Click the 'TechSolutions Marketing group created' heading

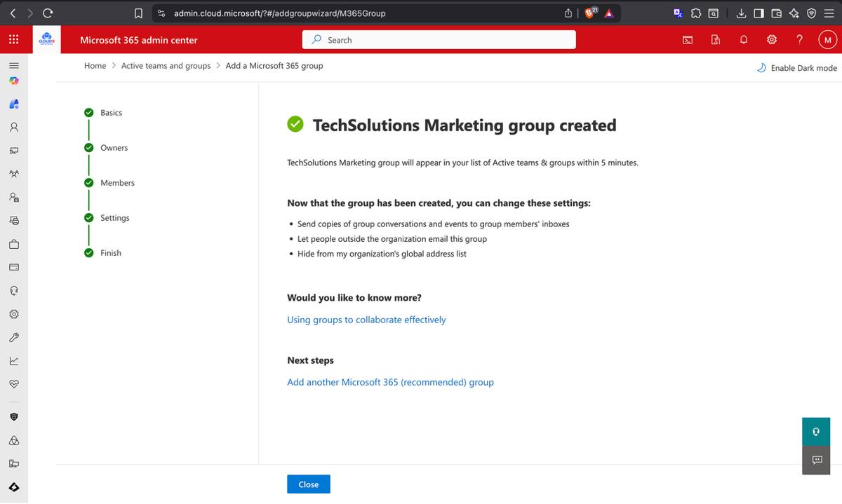pyautogui.click(x=465, y=125)
